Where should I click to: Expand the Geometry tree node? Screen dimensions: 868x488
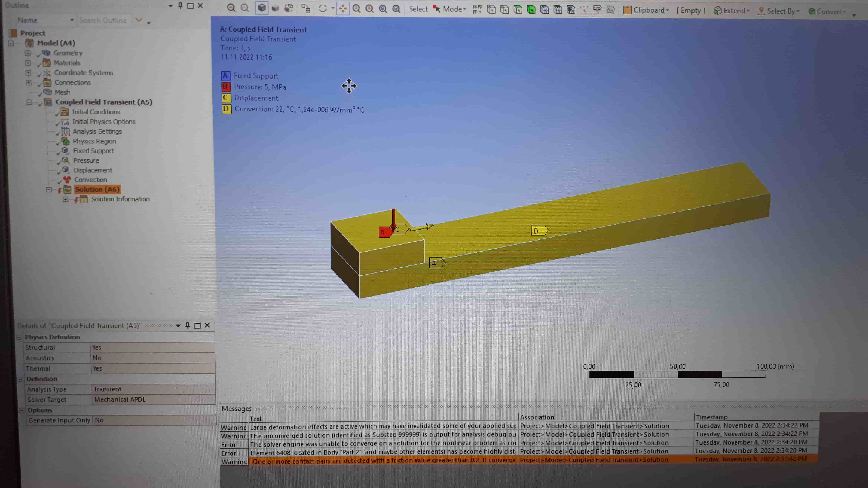[x=28, y=53]
